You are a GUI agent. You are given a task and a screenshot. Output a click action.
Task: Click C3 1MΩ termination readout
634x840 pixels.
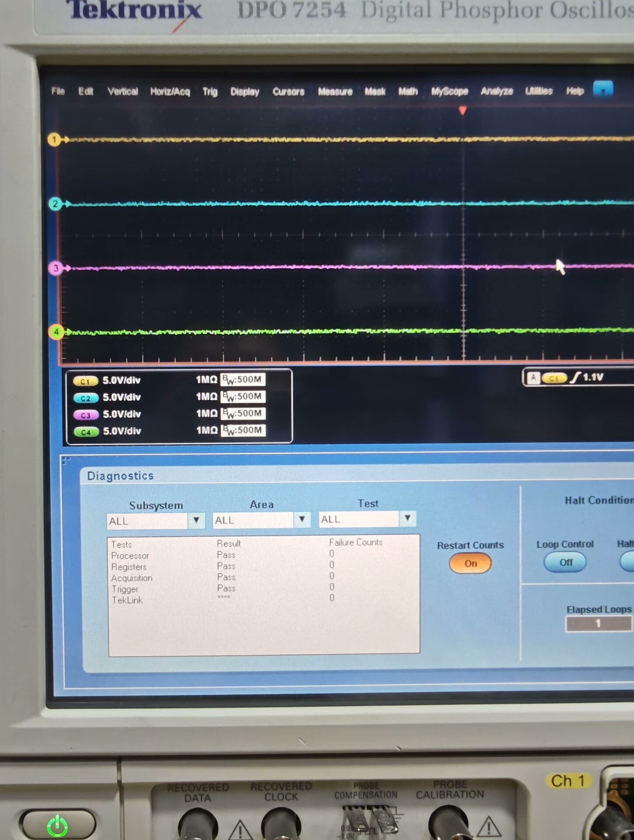tap(207, 413)
